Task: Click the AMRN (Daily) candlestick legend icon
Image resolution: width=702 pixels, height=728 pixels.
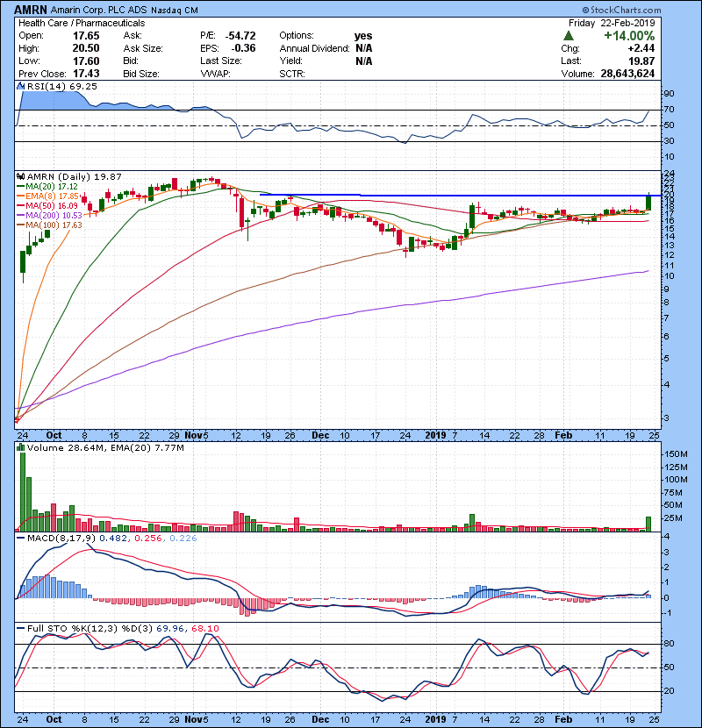Action: [x=20, y=177]
